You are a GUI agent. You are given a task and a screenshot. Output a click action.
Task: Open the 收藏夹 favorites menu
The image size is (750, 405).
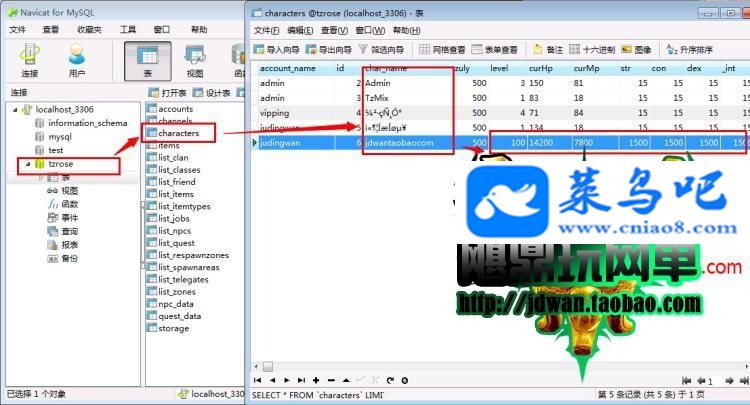tap(89, 30)
